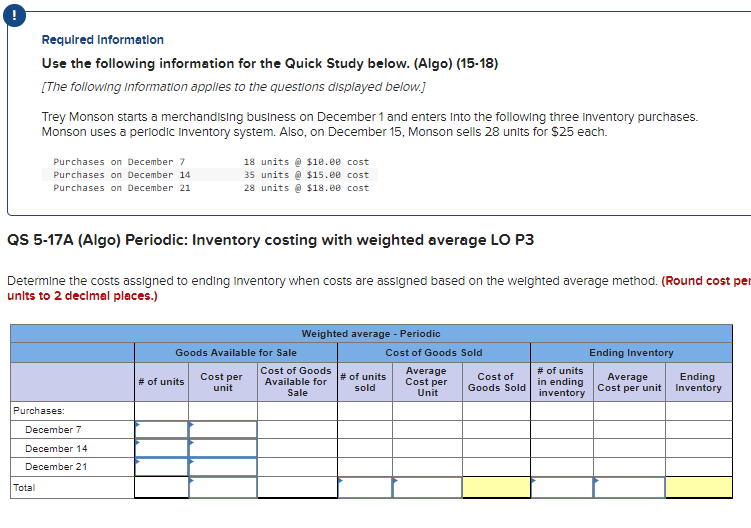Click the 'Weighted average - Periodic' table title
Viewport: 751px width, 528px height.
(371, 333)
